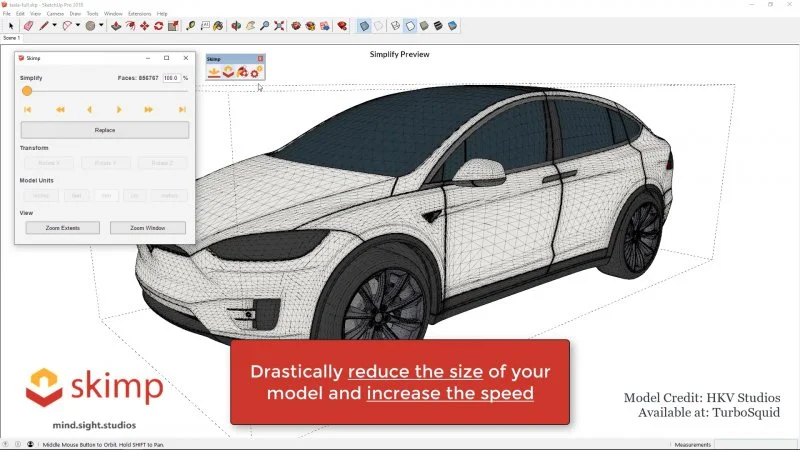This screenshot has width=800, height=450.
Task: Open the Help menu
Action: (162, 14)
